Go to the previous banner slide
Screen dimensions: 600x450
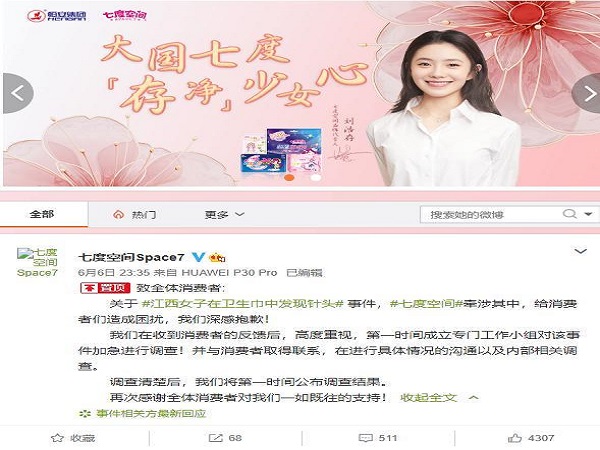(x=18, y=93)
